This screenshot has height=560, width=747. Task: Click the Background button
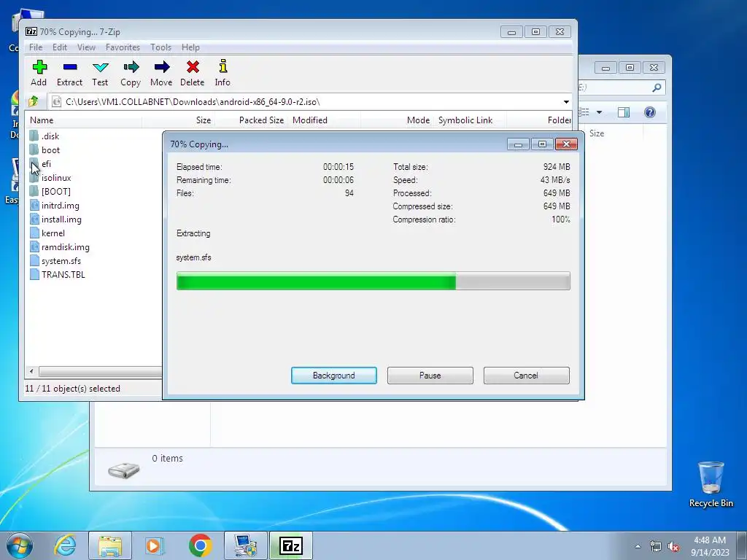(334, 376)
